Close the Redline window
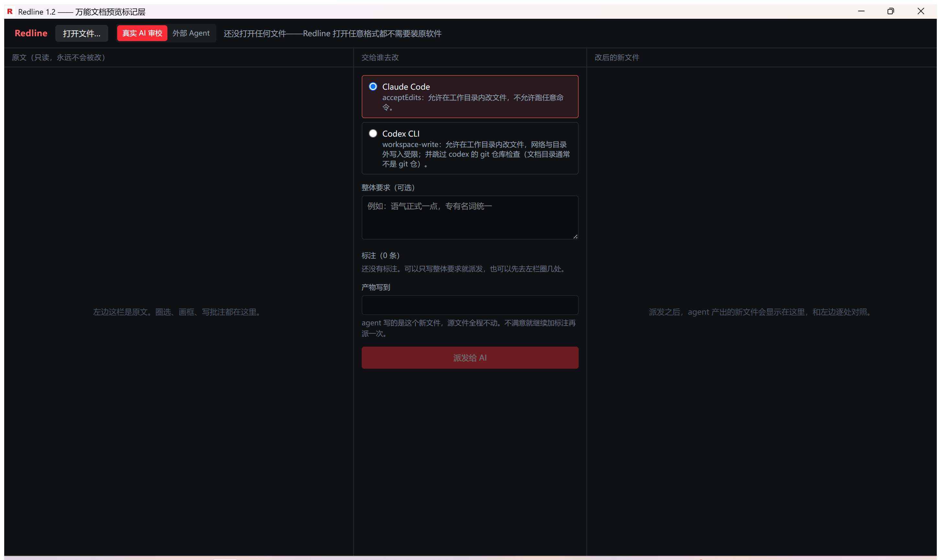The image size is (941, 560). coord(921,11)
